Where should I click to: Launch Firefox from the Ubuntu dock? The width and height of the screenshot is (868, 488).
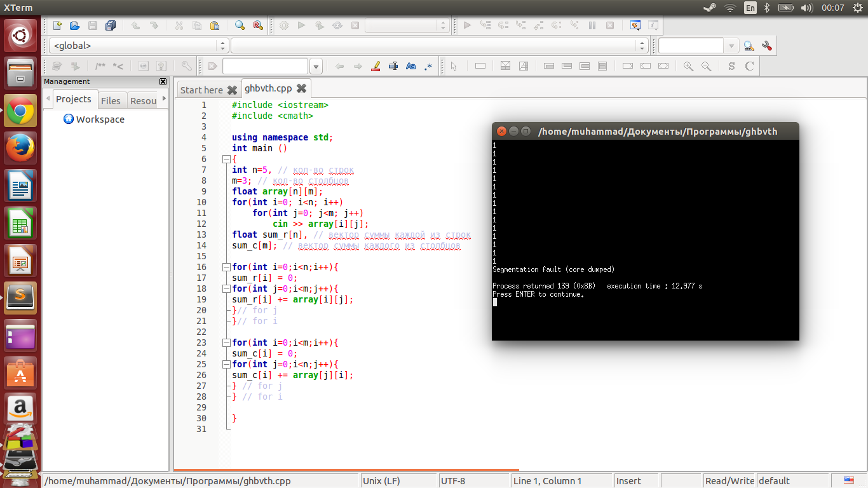click(20, 149)
